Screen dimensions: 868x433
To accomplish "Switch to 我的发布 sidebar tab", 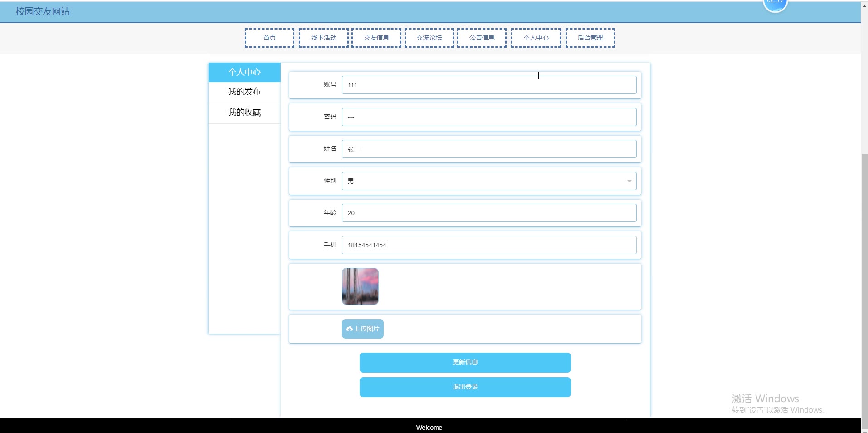I will coord(244,92).
